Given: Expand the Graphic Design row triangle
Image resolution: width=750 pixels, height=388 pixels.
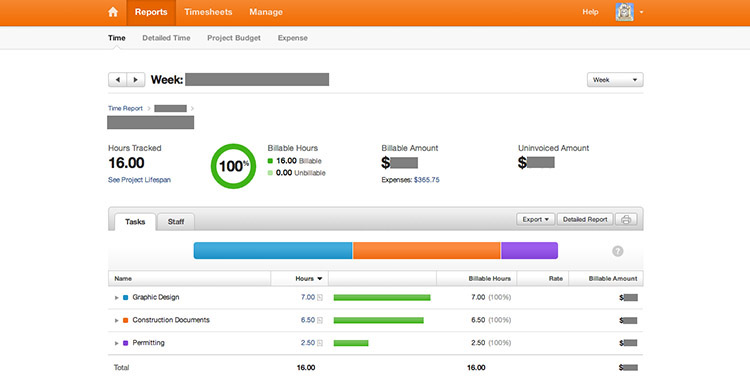Looking at the screenshot, I should coord(116,298).
